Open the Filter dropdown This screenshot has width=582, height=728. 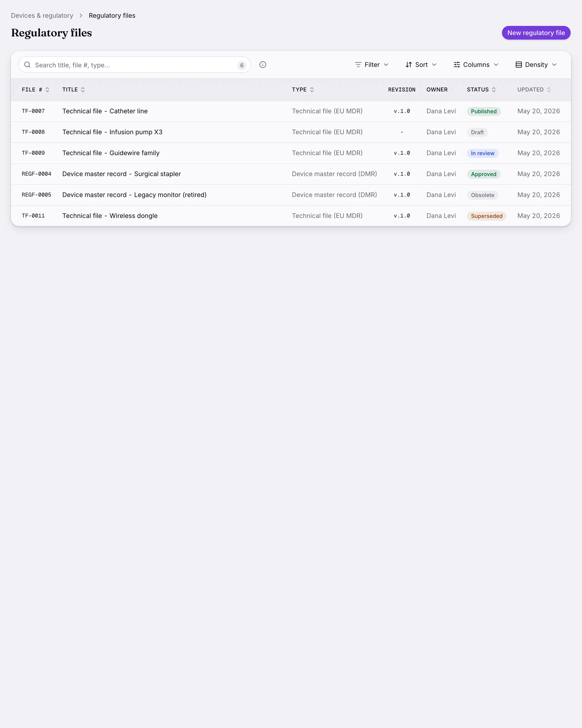[372, 64]
